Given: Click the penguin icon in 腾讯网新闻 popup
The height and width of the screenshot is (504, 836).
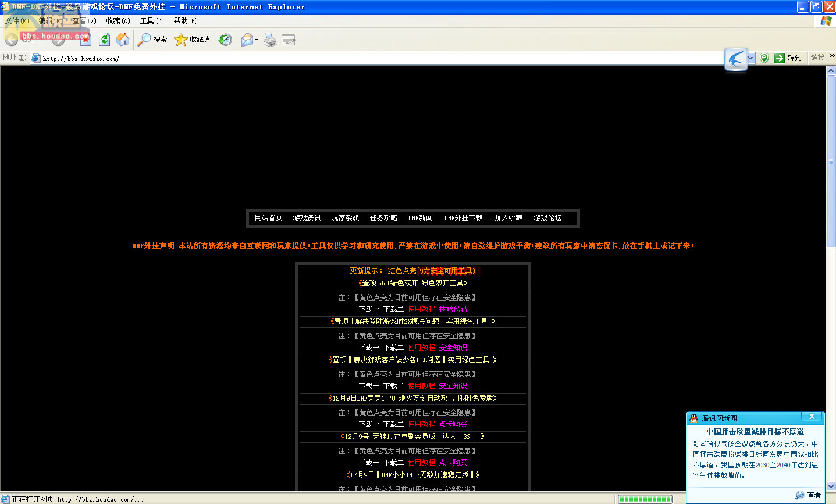Looking at the screenshot, I should tap(693, 418).
